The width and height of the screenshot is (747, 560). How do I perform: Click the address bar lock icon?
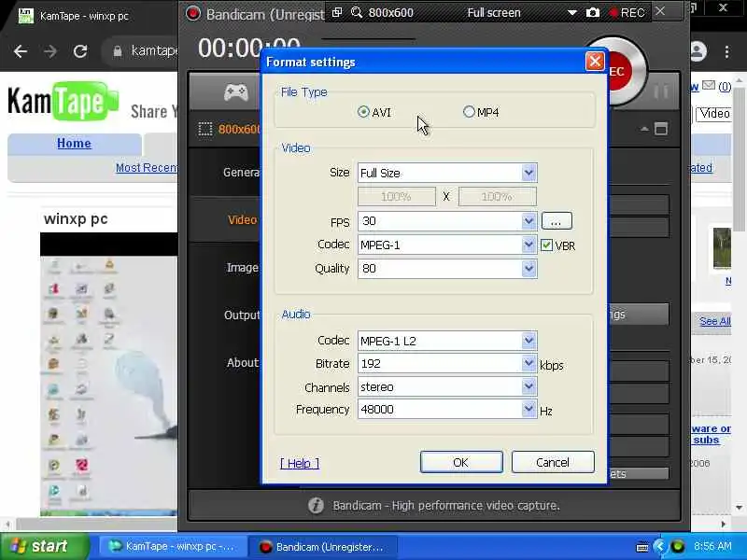[x=118, y=51]
